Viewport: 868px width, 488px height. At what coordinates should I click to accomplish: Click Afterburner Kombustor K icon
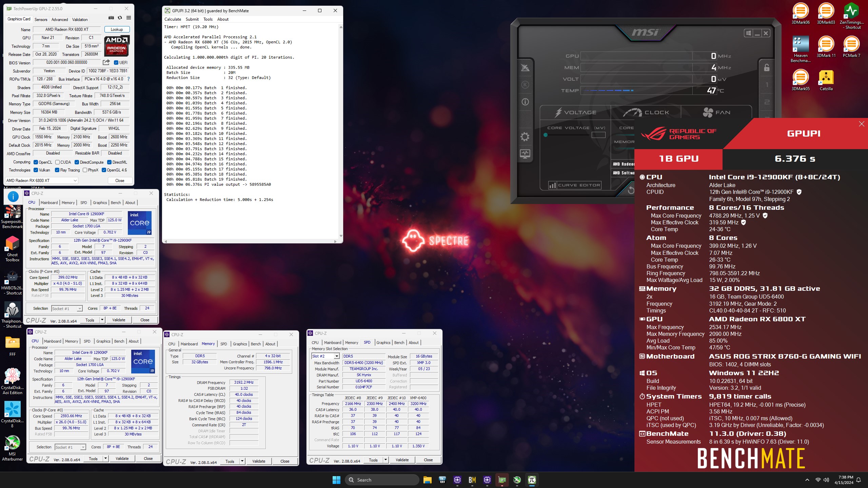(525, 85)
